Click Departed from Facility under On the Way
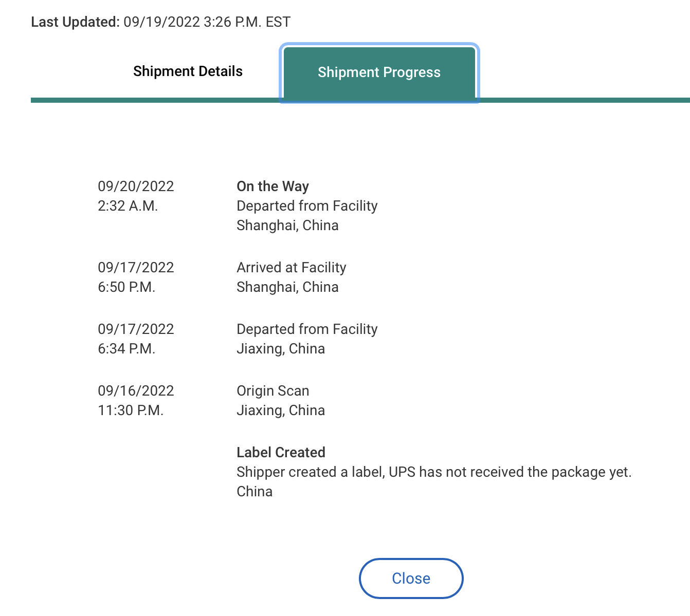The image size is (690, 616). coord(307,206)
